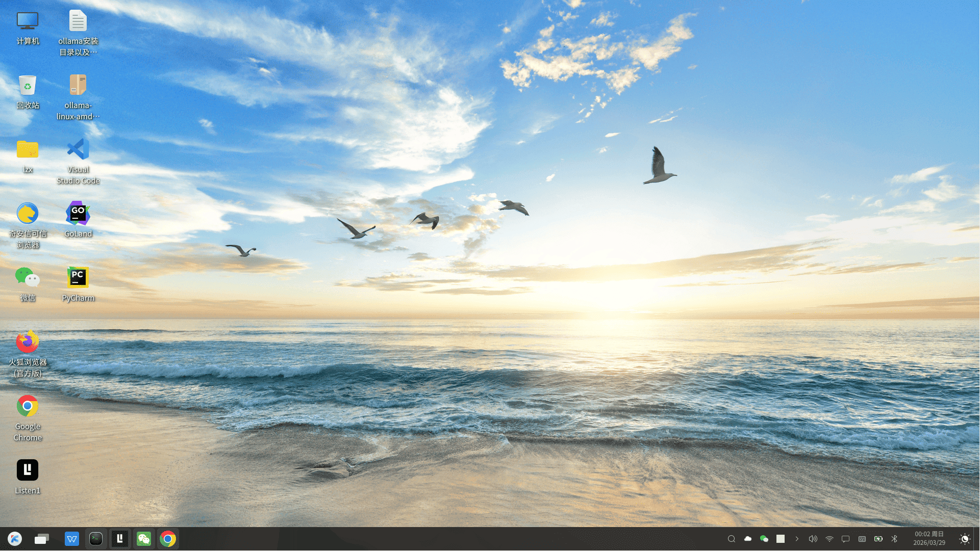The height and width of the screenshot is (551, 980).
Task: Open the task view multi-window button
Action: (x=42, y=539)
